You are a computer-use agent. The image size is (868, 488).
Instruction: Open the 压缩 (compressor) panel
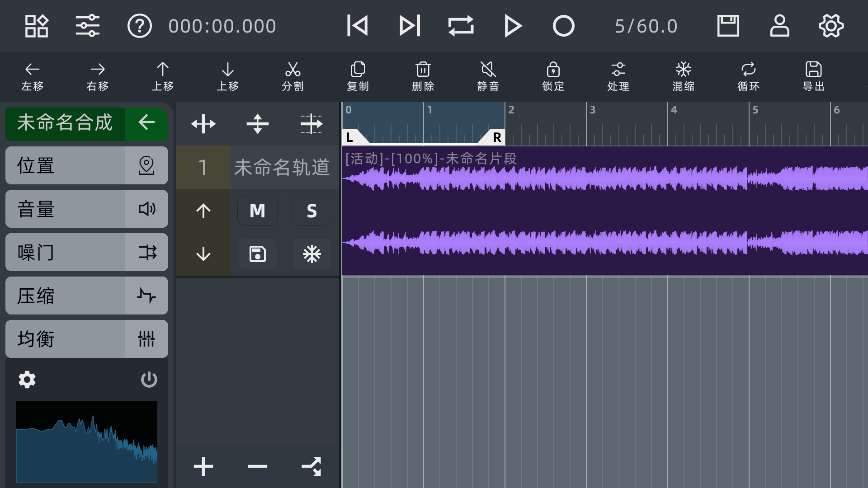click(86, 296)
